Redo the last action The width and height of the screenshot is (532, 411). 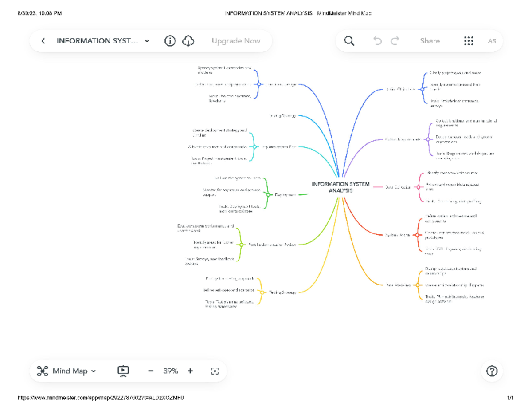(395, 41)
